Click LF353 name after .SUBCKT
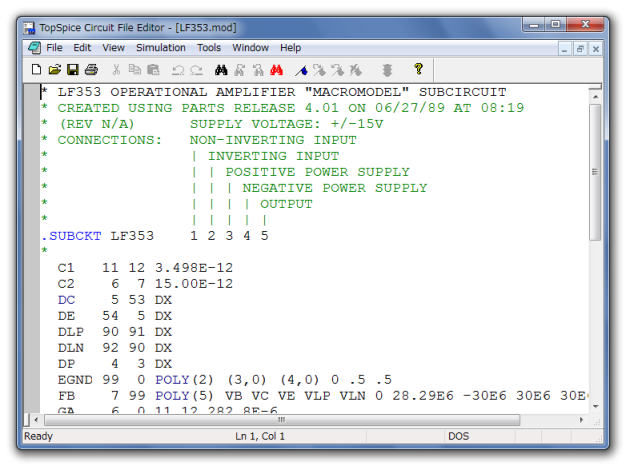This screenshot has height=466, width=626. tap(132, 236)
